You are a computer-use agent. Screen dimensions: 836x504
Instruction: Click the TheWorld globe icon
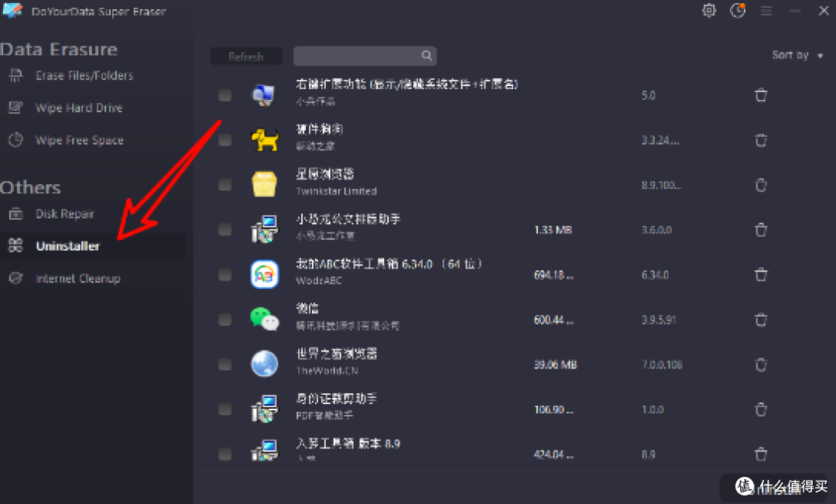[x=265, y=365]
